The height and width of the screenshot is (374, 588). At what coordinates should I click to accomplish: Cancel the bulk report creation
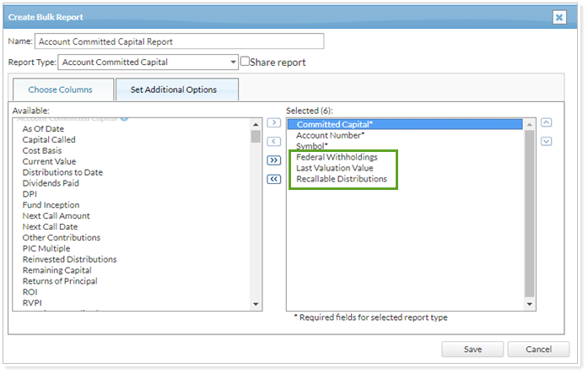click(x=538, y=350)
